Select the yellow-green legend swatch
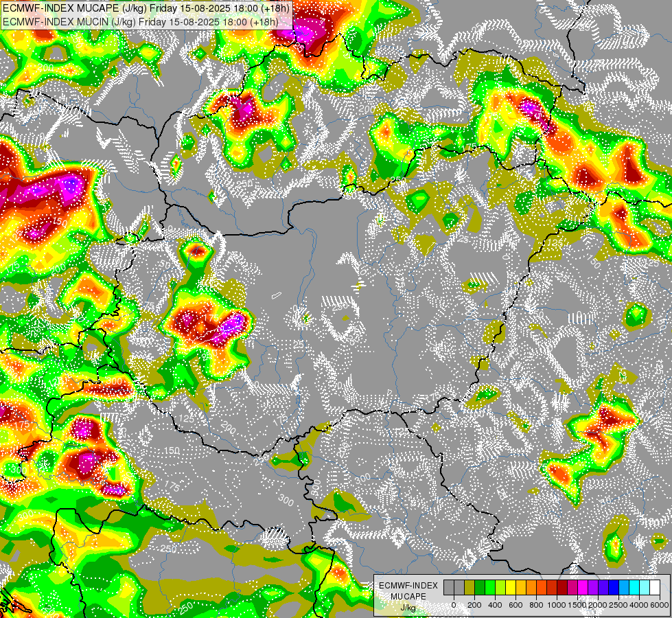Screen dimensions: 672x618 coord(500,587)
